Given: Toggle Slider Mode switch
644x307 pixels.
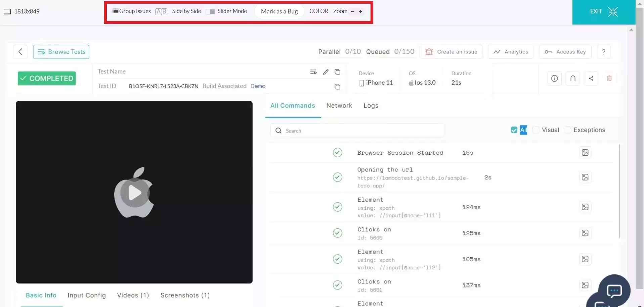Looking at the screenshot, I should 210,12.
